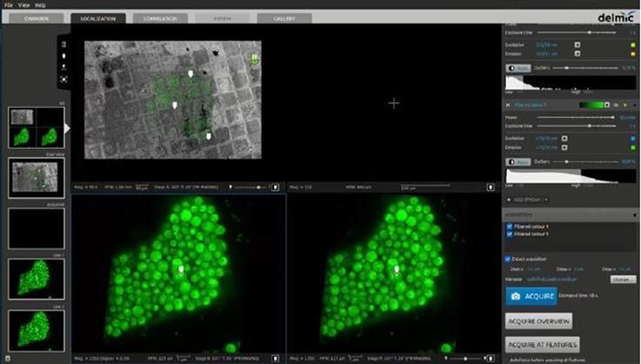Click the green gradient tint bar in stream header
This screenshot has width=641, height=364.
591,105
